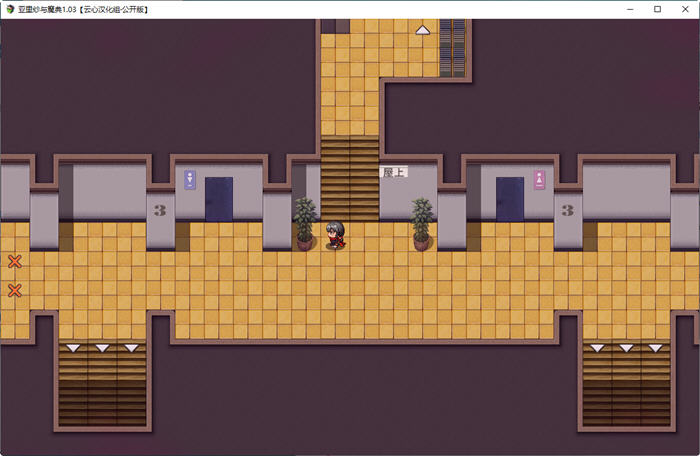
Task: Click the middle down arrow on the bottom-right stairs
Action: (x=626, y=348)
